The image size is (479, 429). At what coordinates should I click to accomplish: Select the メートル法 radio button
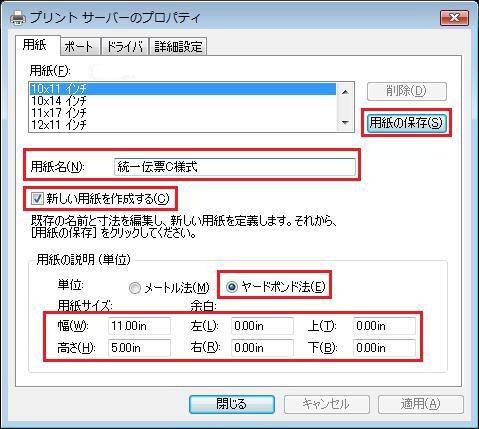[x=135, y=288]
